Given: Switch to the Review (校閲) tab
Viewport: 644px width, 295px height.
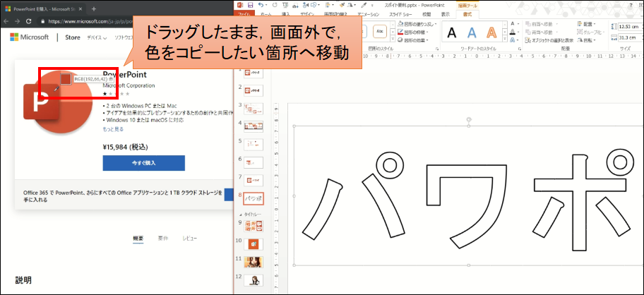Looking at the screenshot, I should tap(427, 14).
